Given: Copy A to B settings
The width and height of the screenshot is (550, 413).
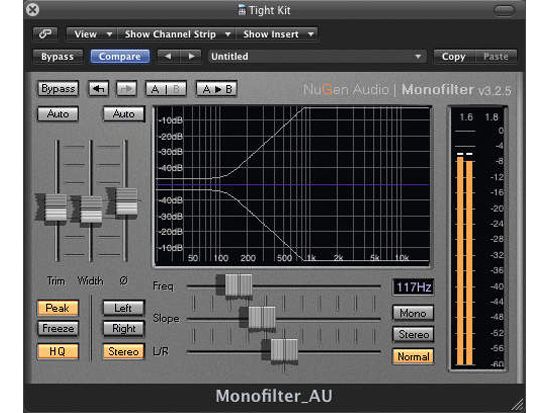Looking at the screenshot, I should pos(217,89).
